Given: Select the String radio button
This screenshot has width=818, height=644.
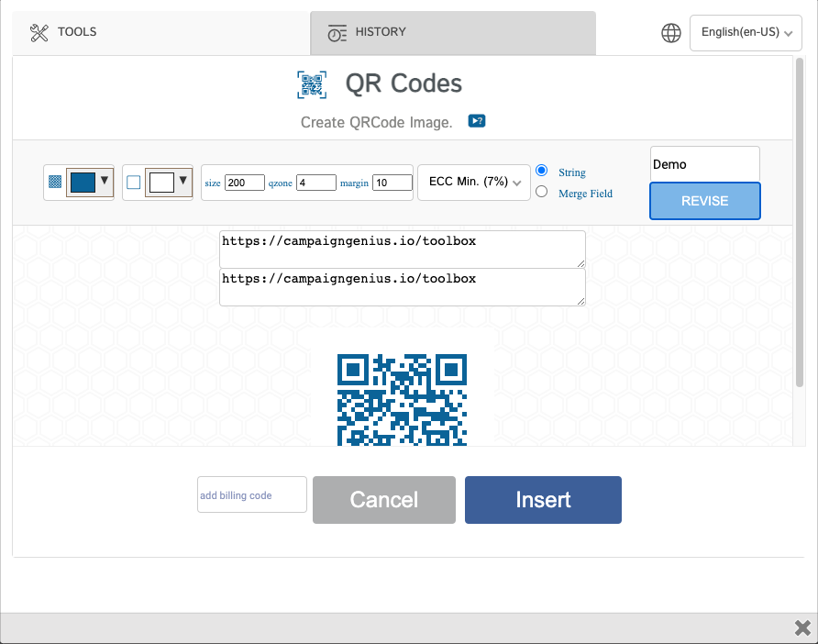Looking at the screenshot, I should 541,171.
